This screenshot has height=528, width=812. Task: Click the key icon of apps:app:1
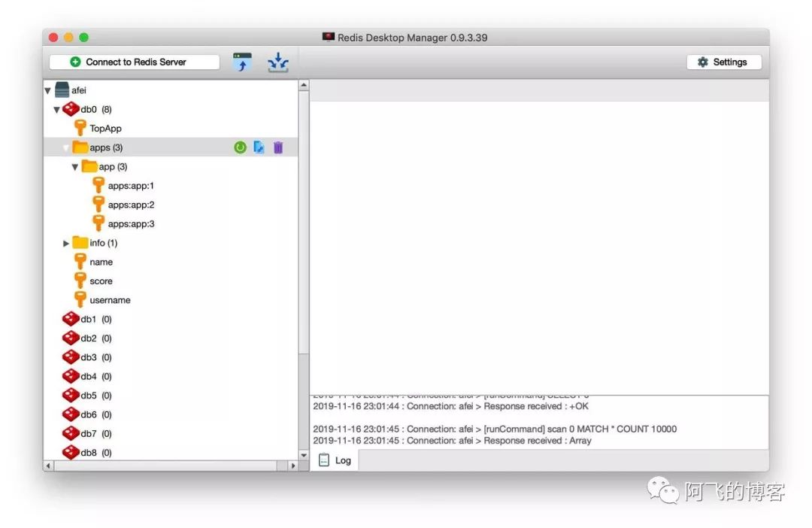(98, 186)
